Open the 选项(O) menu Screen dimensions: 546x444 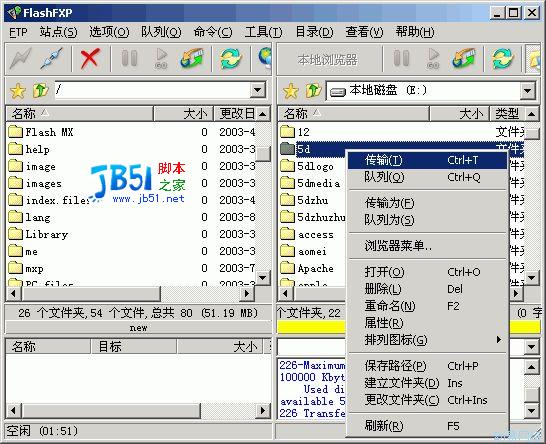pos(109,32)
